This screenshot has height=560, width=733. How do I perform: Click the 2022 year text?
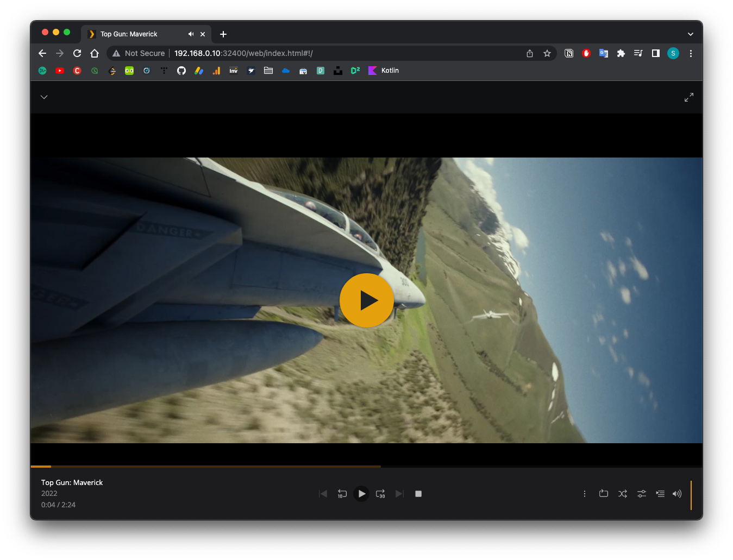point(49,493)
